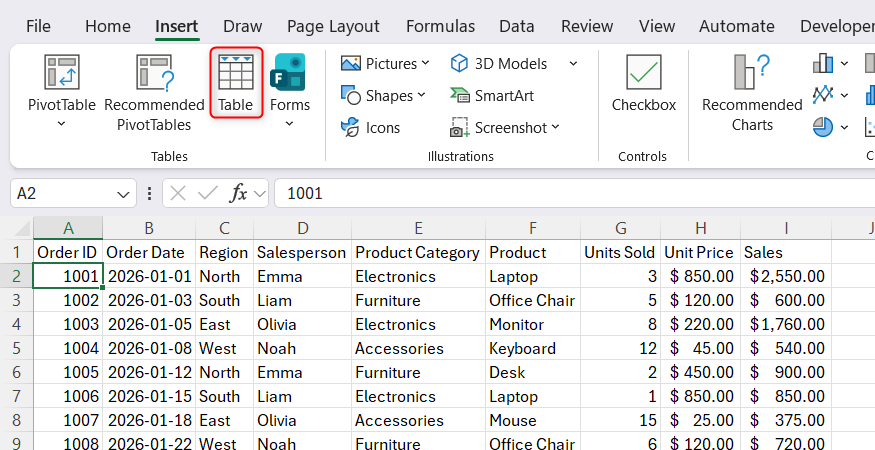Expand the column chart dropdown arrow
875x450 pixels.
[x=844, y=64]
